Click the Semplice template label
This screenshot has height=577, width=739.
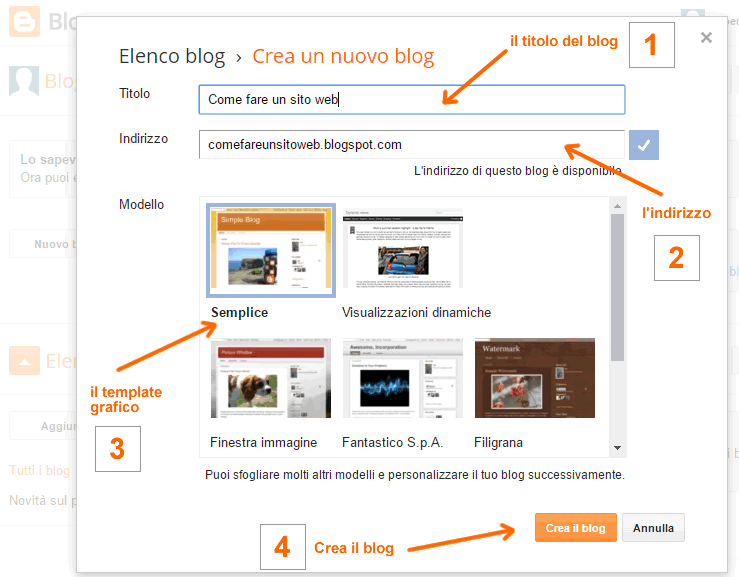[239, 313]
